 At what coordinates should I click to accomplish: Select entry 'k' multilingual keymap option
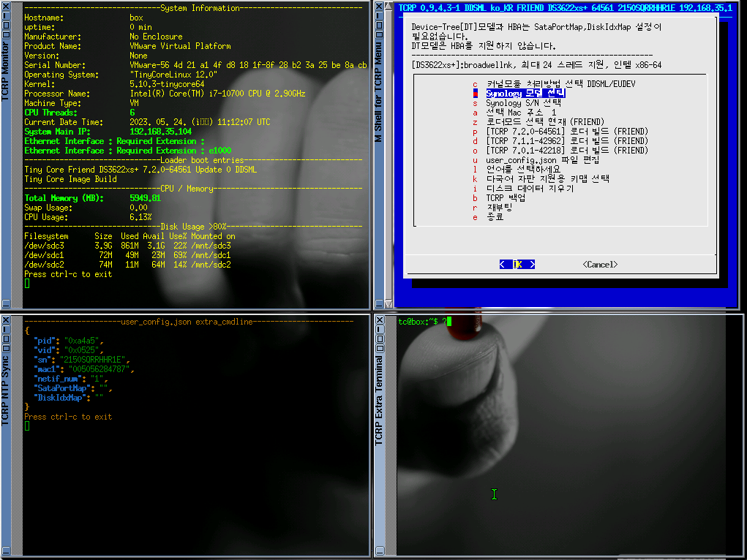click(541, 179)
